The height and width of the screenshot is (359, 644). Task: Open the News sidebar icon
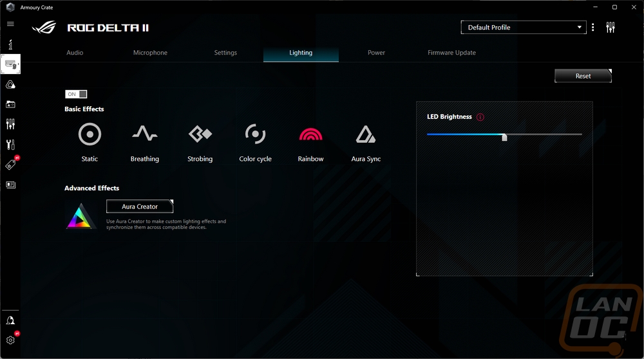[11, 185]
